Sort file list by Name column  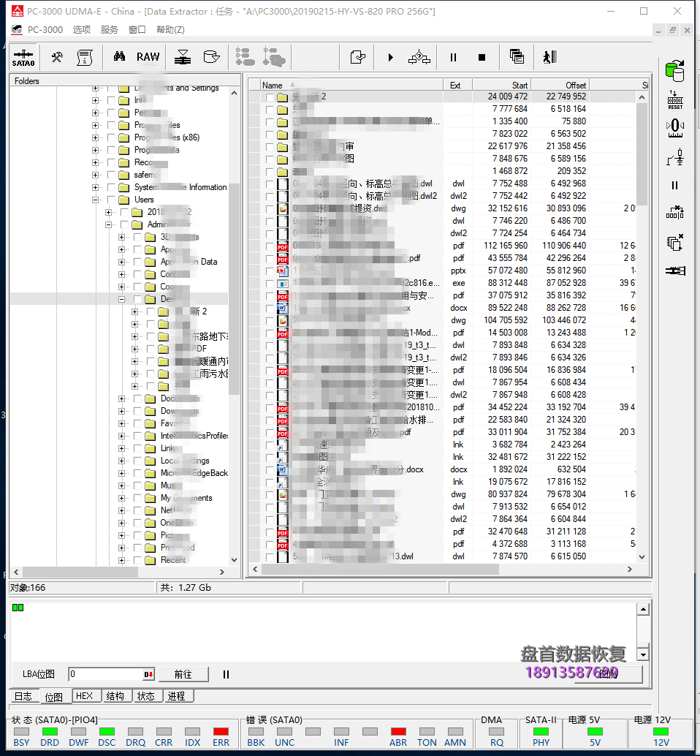pos(351,86)
